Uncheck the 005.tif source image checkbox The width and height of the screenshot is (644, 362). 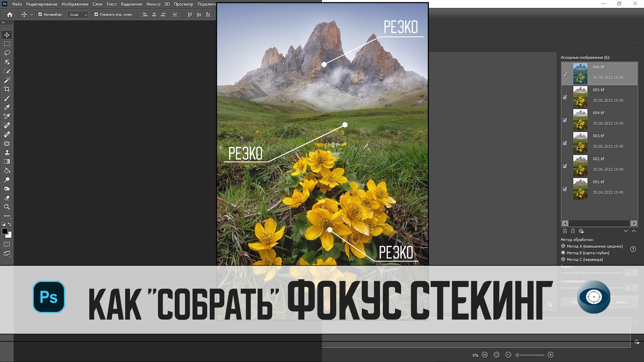click(x=565, y=97)
